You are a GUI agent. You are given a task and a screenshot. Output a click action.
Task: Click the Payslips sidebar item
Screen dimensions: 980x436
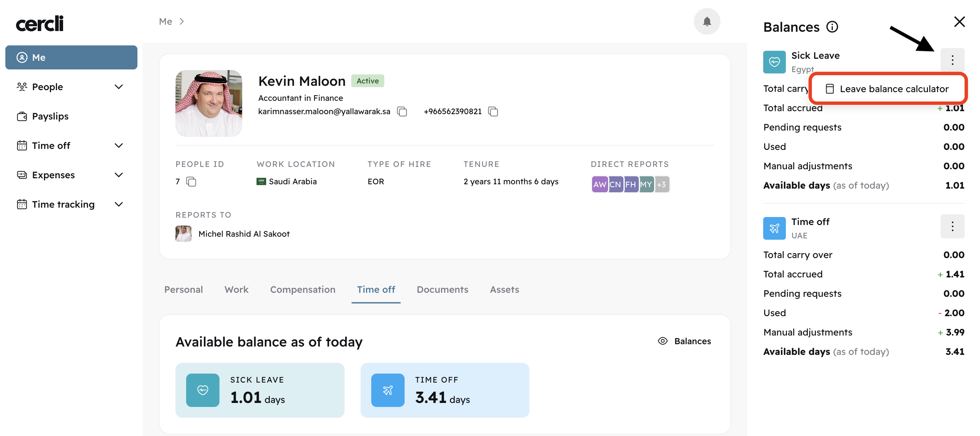[x=50, y=116]
